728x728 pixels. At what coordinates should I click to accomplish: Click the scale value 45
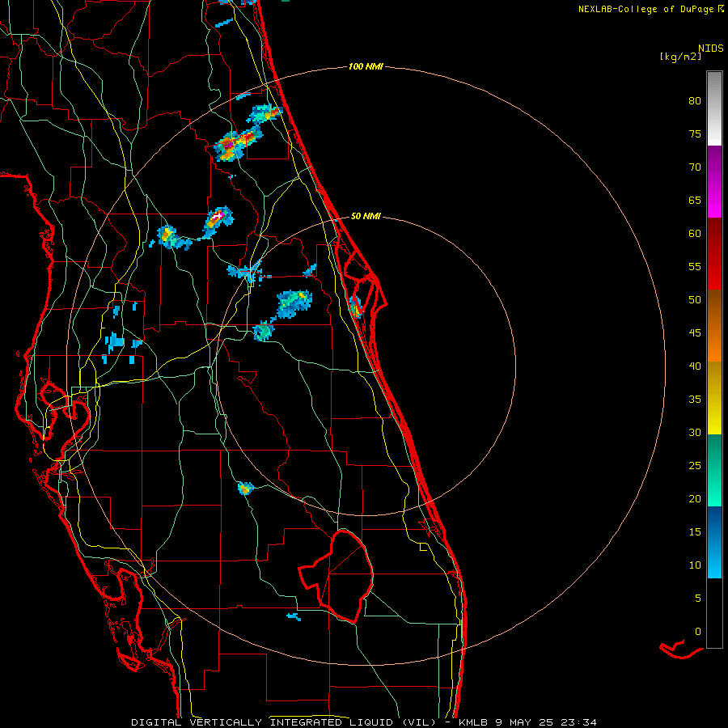pyautogui.click(x=695, y=333)
